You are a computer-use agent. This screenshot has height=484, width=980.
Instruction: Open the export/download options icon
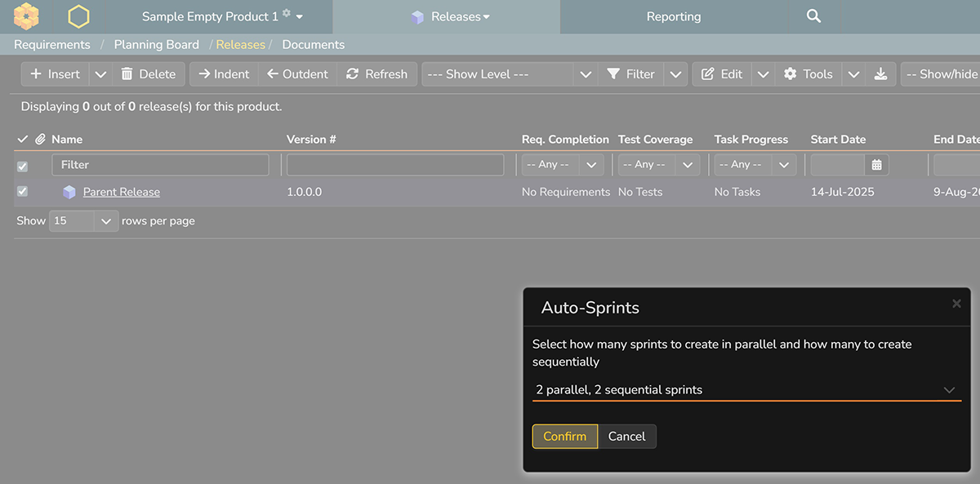click(x=881, y=73)
